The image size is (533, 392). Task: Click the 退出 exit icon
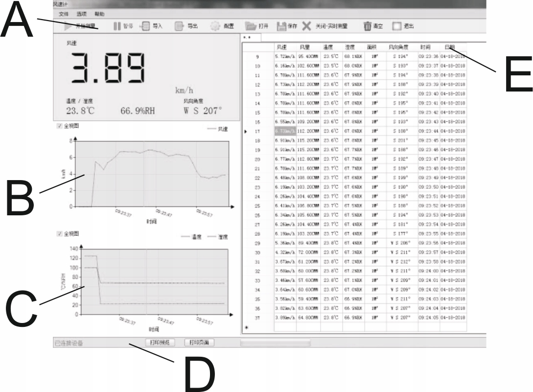(396, 26)
